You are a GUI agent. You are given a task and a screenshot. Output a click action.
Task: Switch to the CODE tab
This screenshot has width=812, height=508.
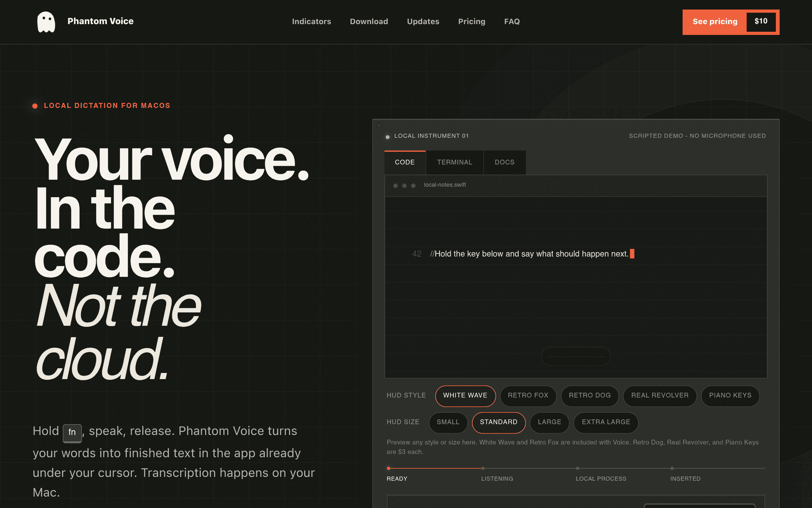[x=405, y=162]
